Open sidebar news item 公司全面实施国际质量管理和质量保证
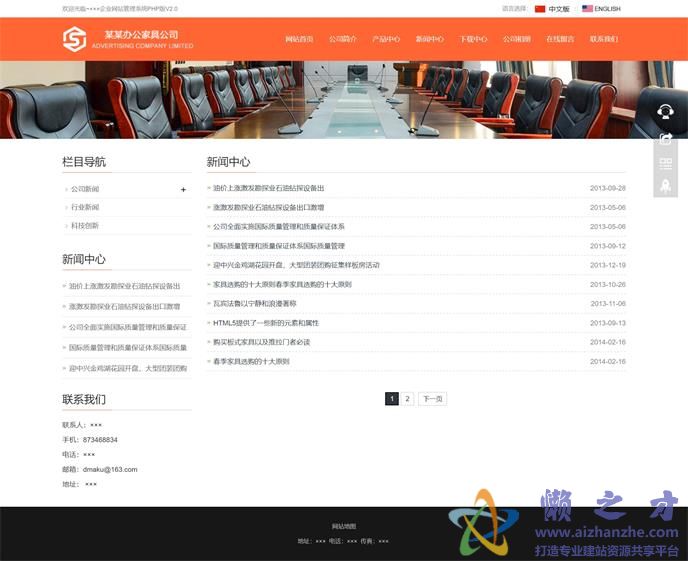 [x=128, y=327]
